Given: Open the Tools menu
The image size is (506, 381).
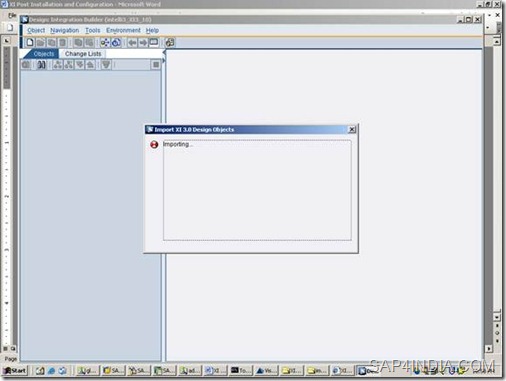Looking at the screenshot, I should (92, 30).
